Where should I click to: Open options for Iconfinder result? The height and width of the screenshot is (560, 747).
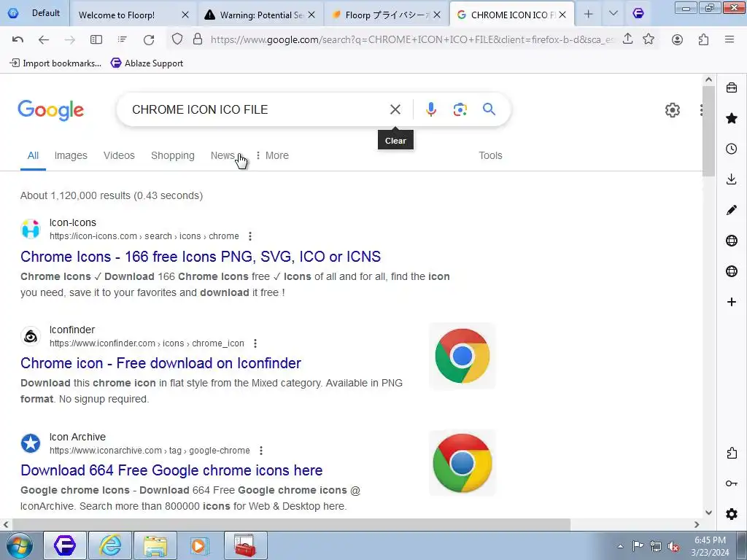coord(255,343)
